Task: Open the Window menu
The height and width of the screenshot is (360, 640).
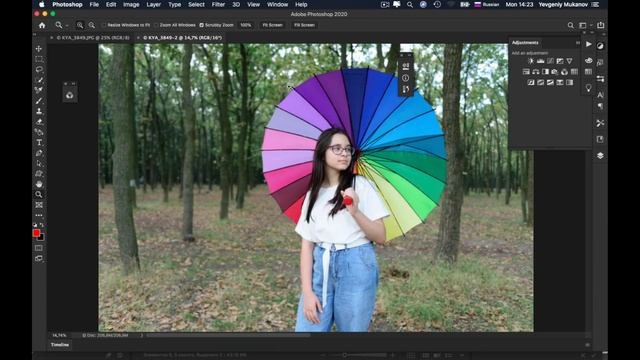Action: pyautogui.click(x=277, y=4)
